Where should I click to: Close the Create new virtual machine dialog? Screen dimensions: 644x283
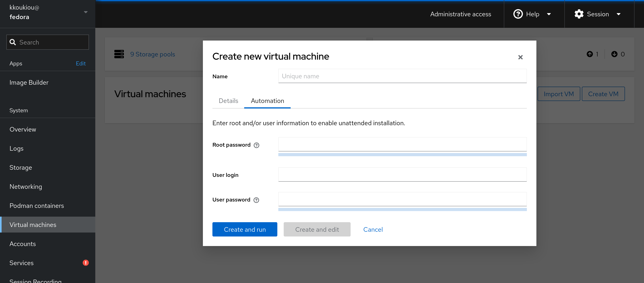click(520, 57)
